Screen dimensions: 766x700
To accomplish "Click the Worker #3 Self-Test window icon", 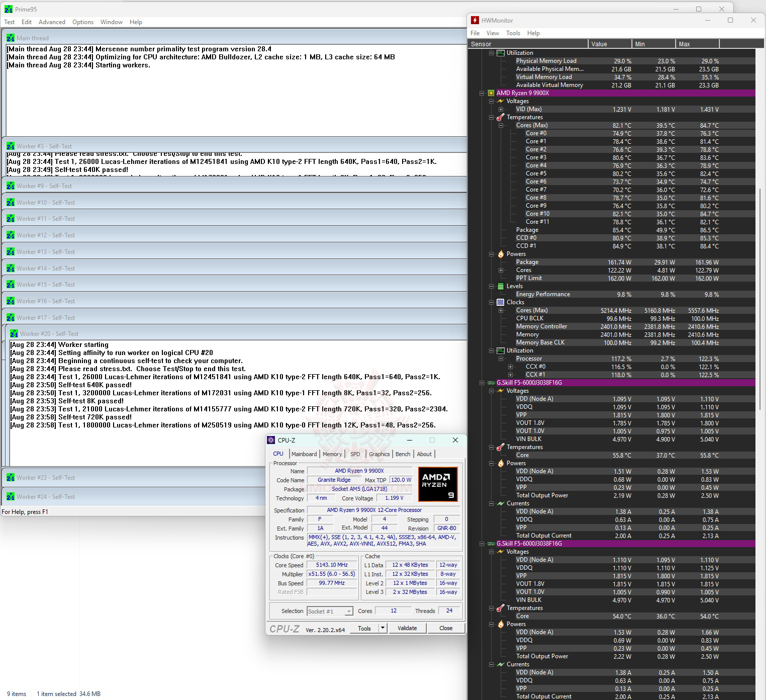I will 11,146.
